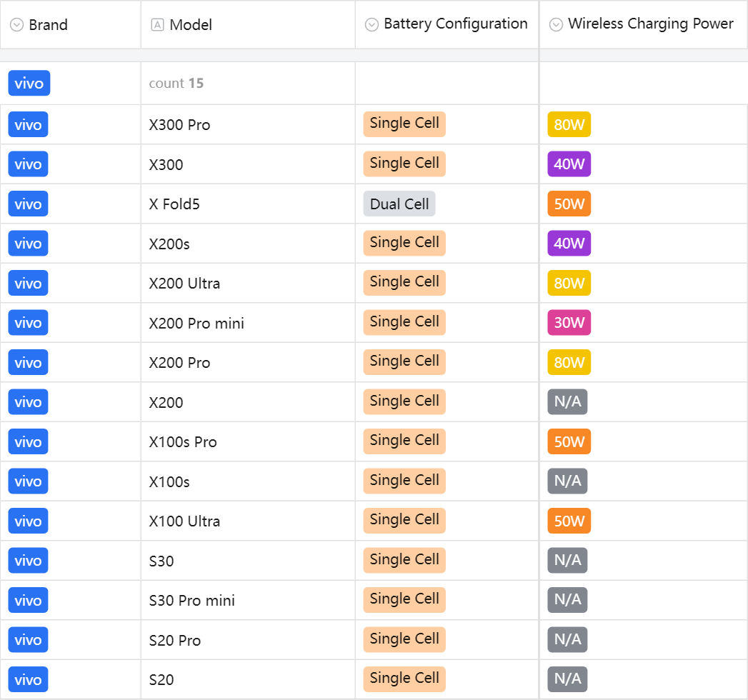Select the X200s model cell
The image size is (748, 700).
[x=248, y=243]
